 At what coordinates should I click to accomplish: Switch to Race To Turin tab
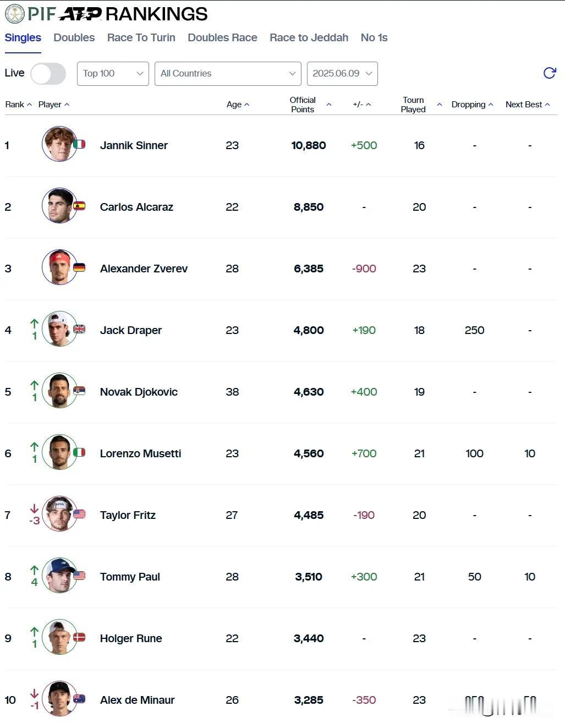click(141, 37)
